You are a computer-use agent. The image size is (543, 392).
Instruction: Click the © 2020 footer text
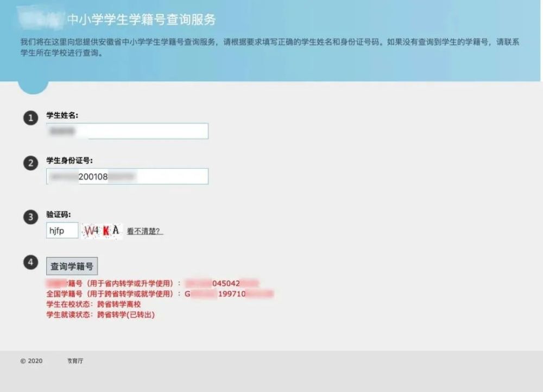coord(31,361)
